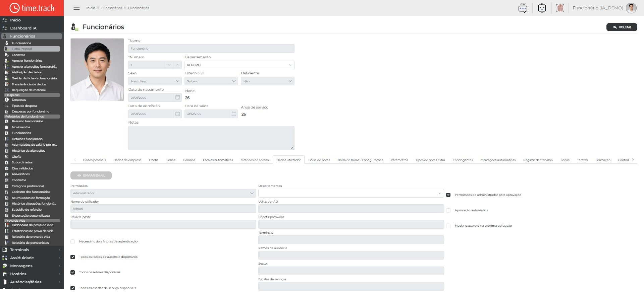Click the robot assistant icon
The height and width of the screenshot is (294, 644).
pyautogui.click(x=542, y=8)
